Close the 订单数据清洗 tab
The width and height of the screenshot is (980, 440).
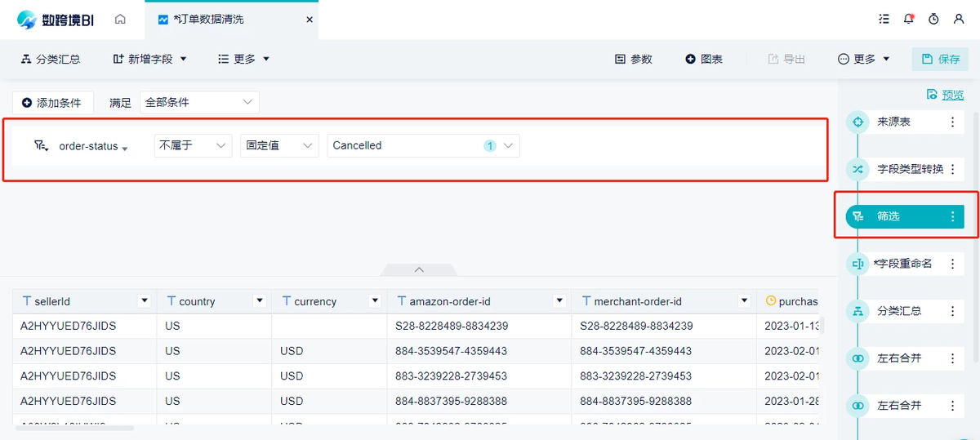click(309, 19)
